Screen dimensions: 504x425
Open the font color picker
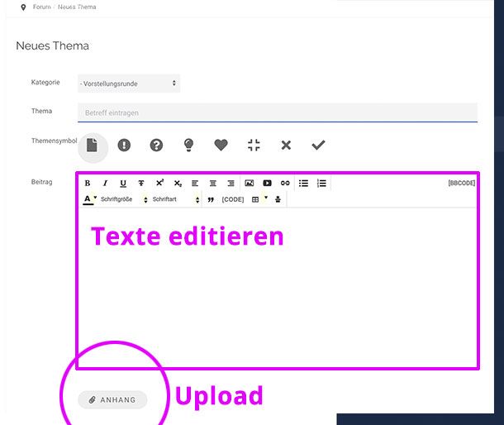pos(88,200)
